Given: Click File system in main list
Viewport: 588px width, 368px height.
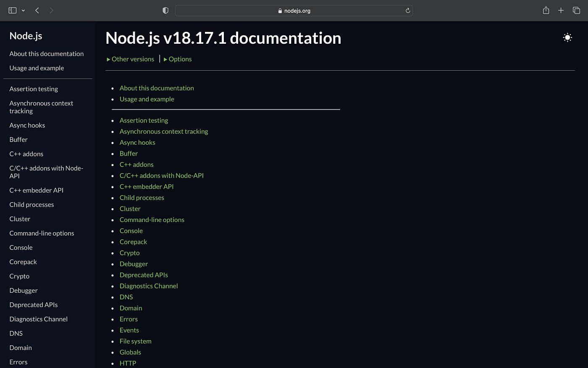Looking at the screenshot, I should tap(136, 342).
